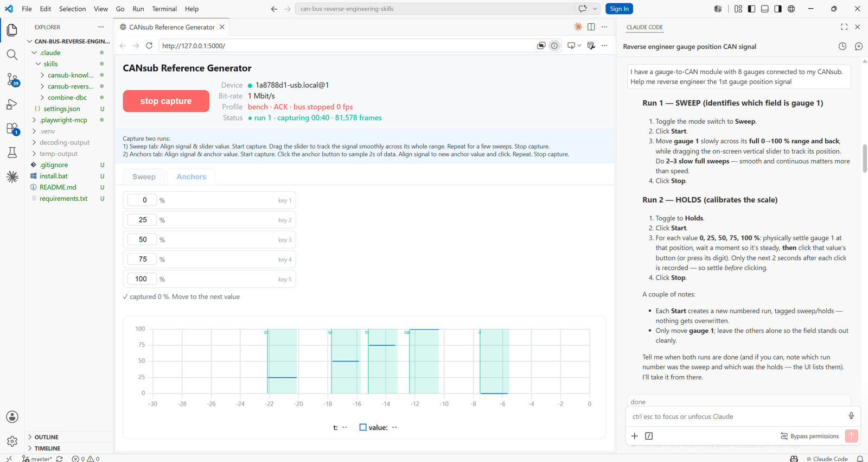Screen dimensions: 868x462
Task: Close the CANsub Reference Generator tab
Action: pyautogui.click(x=222, y=27)
